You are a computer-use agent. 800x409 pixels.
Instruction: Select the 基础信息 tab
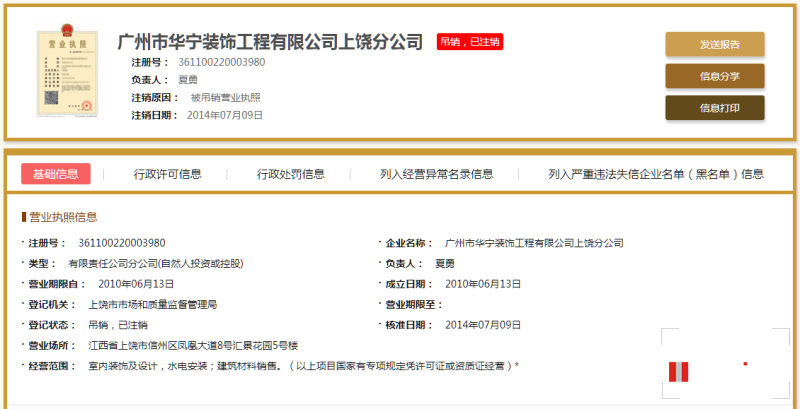56,174
